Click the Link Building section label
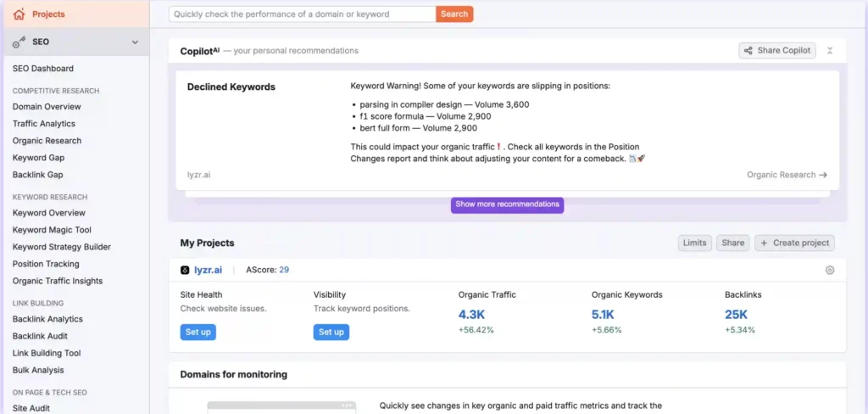Viewport: 868px width, 414px height. point(37,303)
